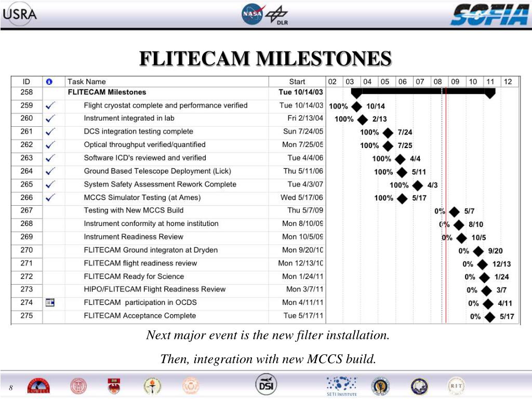Click the 2/13 milestone diamond
532x399 pixels.
coord(363,119)
